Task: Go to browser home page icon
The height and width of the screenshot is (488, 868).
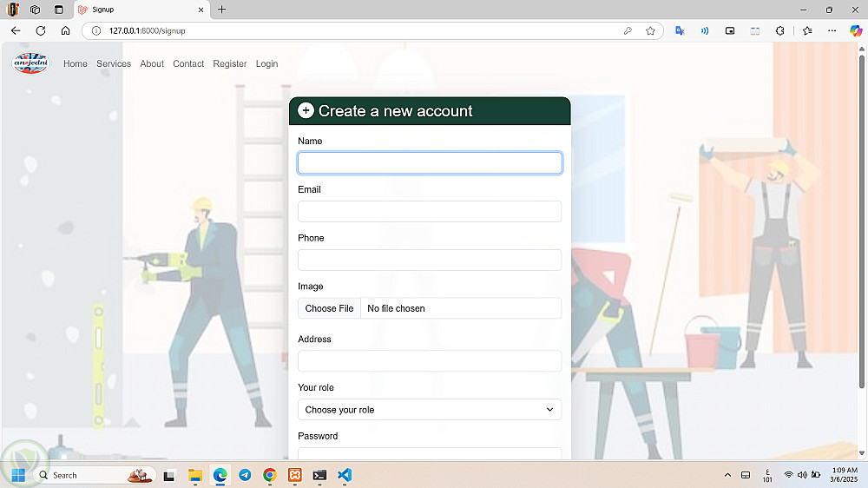Action: click(x=65, y=31)
